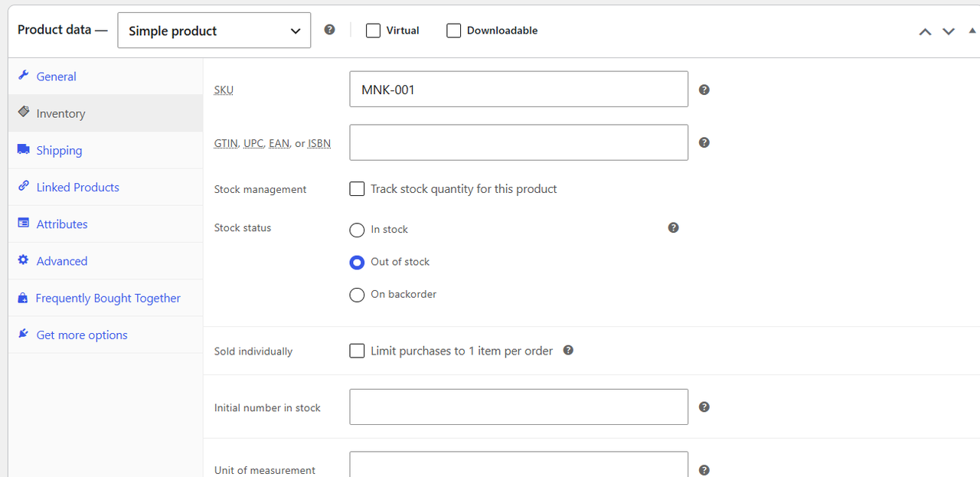Click help icon for Limit purchases option
980x477 pixels.
pyautogui.click(x=568, y=350)
